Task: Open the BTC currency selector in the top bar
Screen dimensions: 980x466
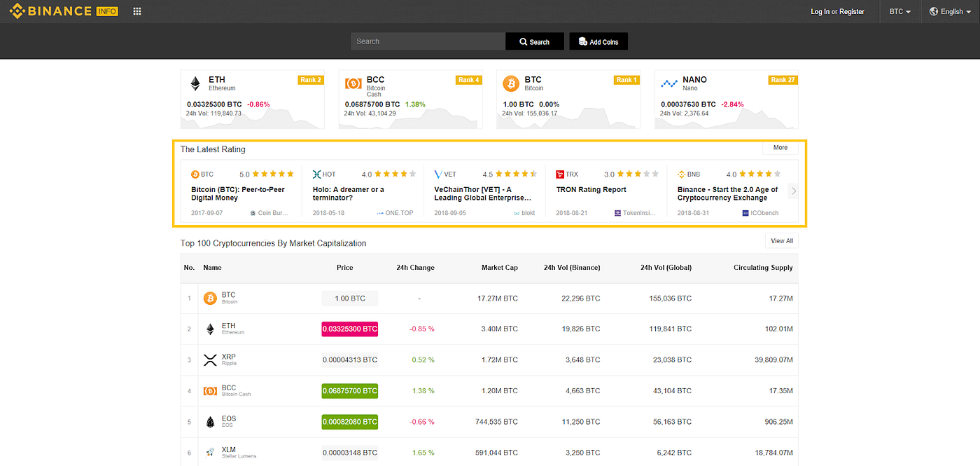Action: tap(899, 11)
